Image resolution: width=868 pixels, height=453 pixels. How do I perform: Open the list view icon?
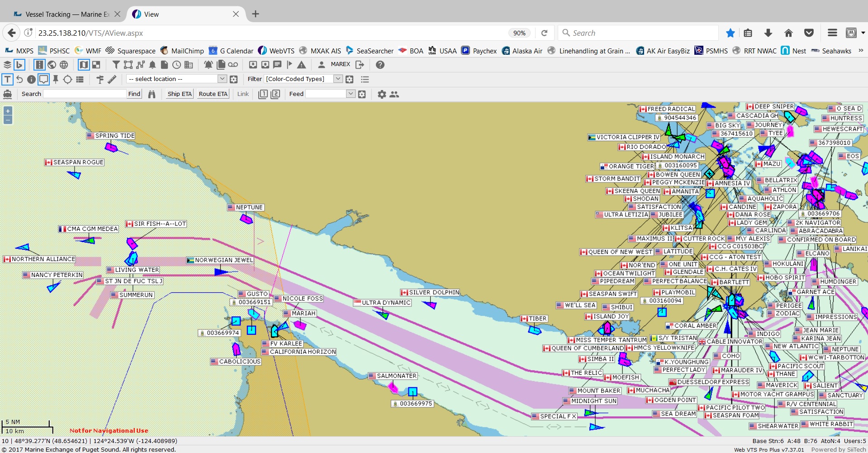(x=80, y=80)
